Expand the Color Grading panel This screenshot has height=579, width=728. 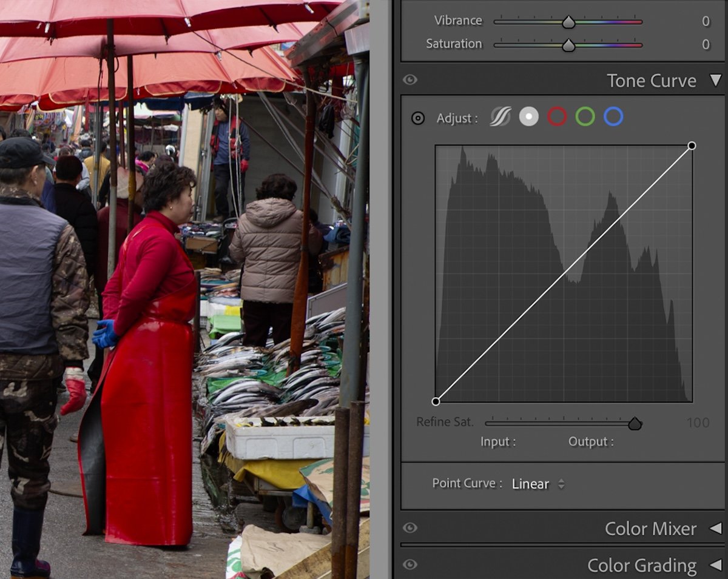click(x=716, y=565)
